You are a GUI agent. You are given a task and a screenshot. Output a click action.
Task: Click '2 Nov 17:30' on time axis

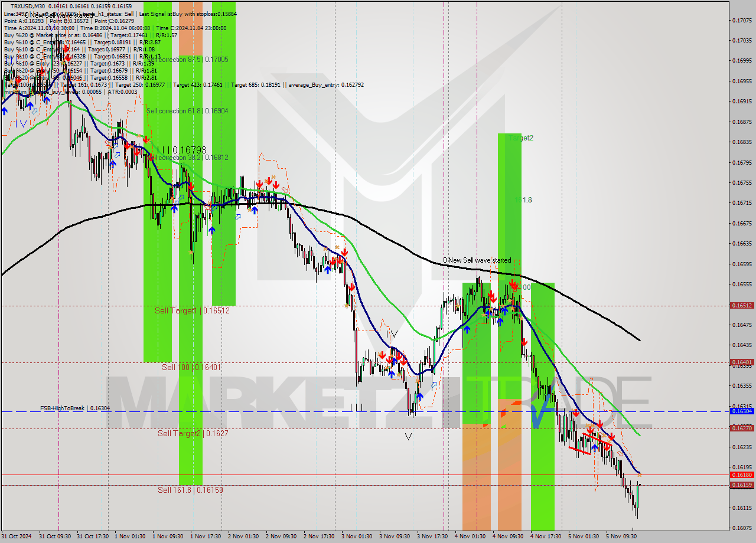coord(320,537)
